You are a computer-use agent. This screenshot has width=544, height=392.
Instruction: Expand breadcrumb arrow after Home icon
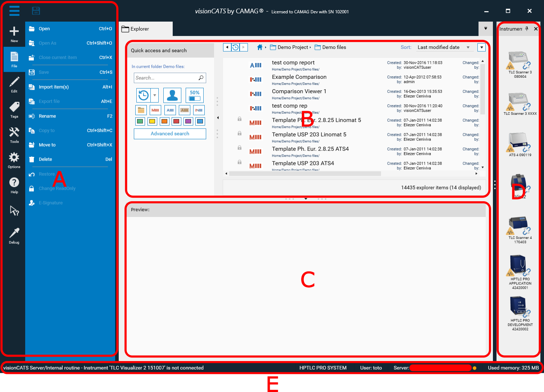tap(266, 47)
